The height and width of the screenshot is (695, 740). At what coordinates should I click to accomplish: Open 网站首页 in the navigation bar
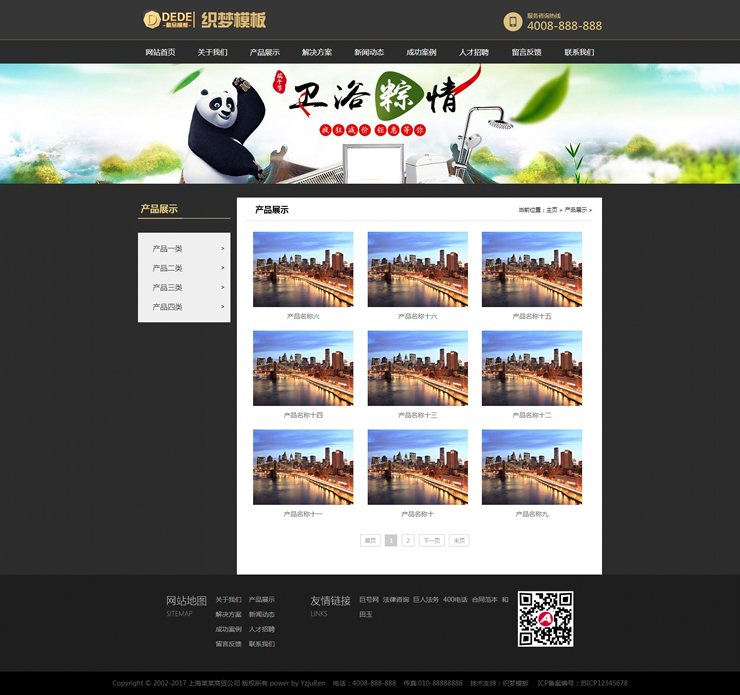(x=160, y=52)
